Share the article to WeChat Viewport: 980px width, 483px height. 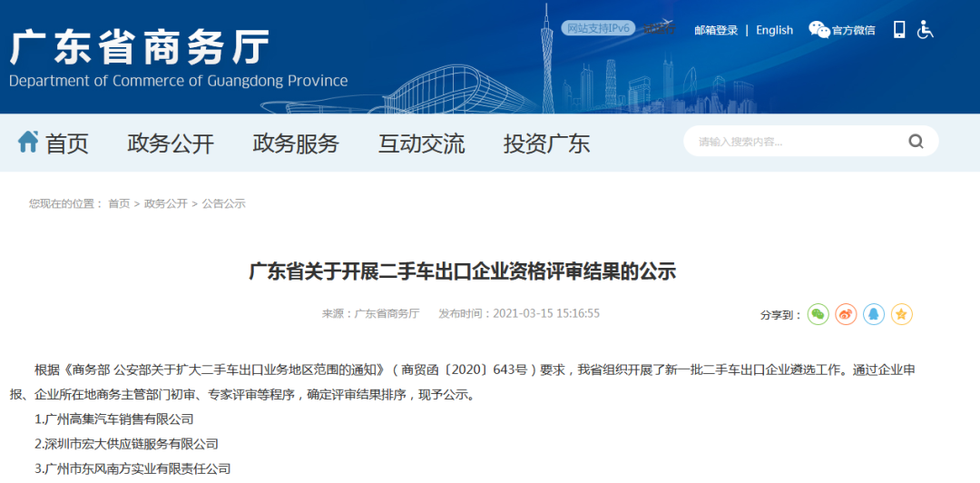tap(818, 314)
